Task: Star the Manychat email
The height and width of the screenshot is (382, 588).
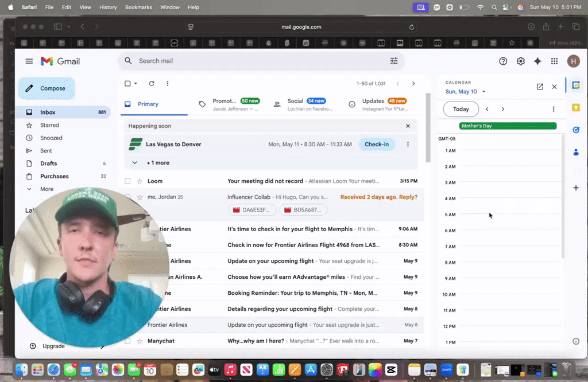Action: 140,341
